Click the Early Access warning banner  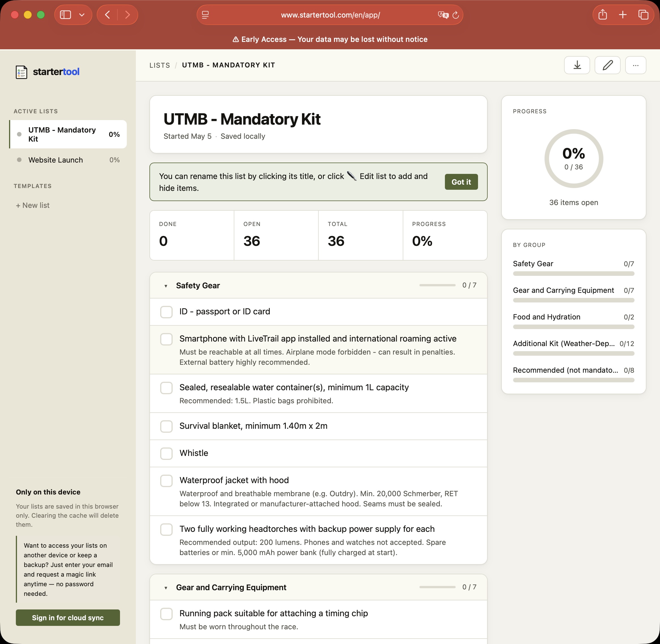(330, 39)
